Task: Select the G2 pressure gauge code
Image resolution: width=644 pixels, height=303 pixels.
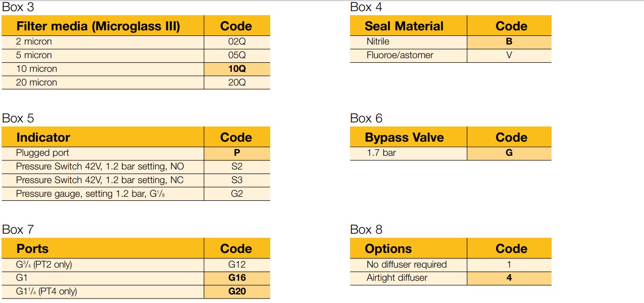Action: click(x=237, y=194)
